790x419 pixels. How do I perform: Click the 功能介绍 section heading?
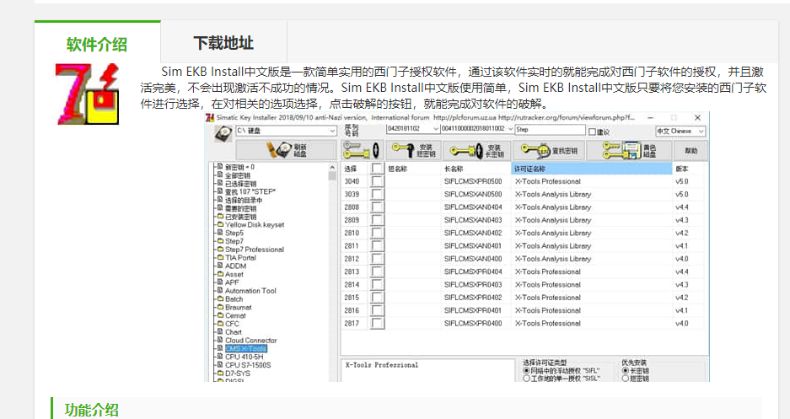(x=92, y=409)
